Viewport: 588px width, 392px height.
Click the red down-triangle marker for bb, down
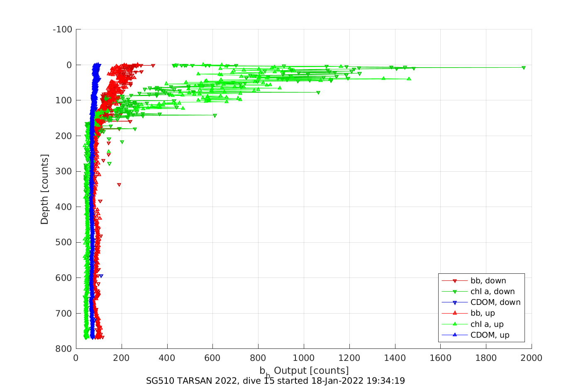454,281
